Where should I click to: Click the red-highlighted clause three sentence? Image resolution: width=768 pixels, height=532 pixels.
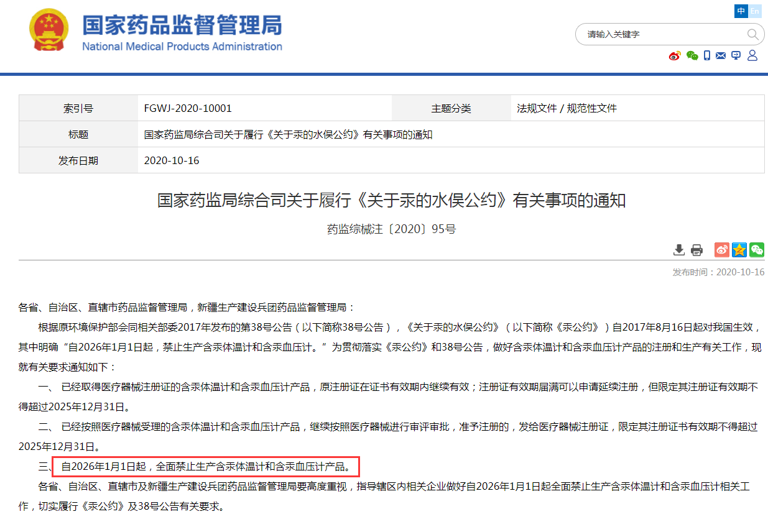click(206, 465)
